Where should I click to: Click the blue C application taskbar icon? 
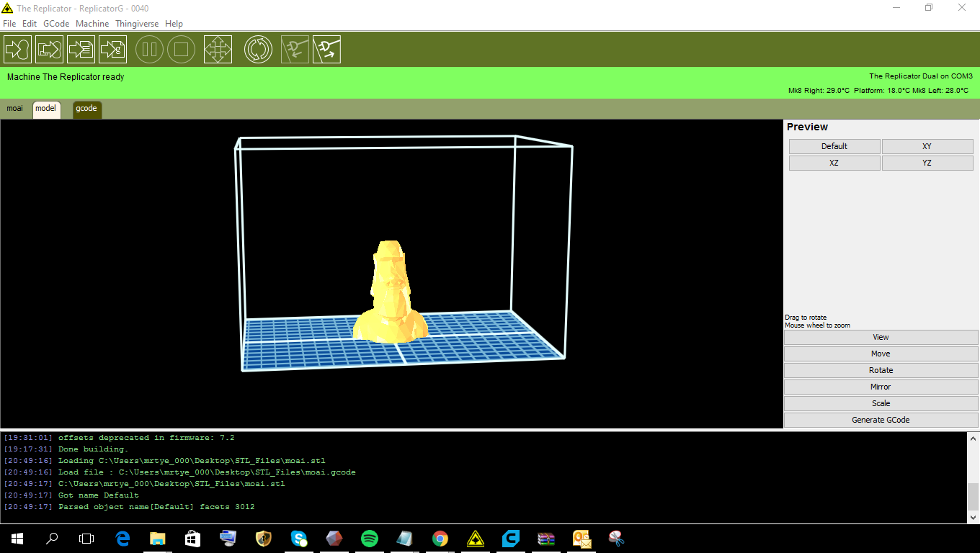pyautogui.click(x=511, y=539)
